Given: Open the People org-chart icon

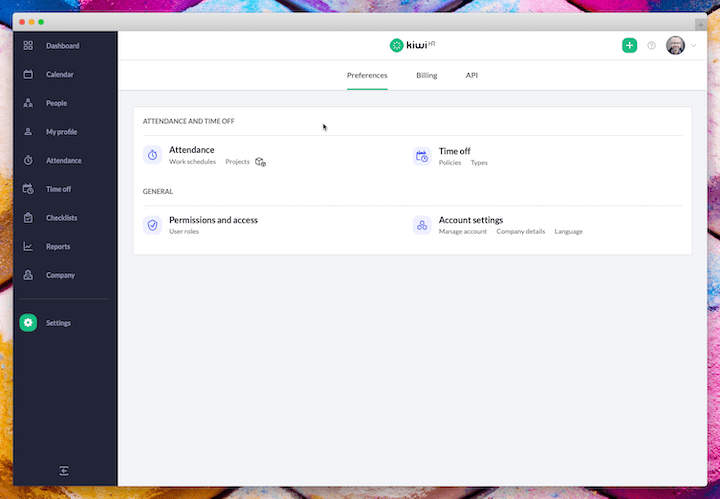Looking at the screenshot, I should click(x=28, y=103).
